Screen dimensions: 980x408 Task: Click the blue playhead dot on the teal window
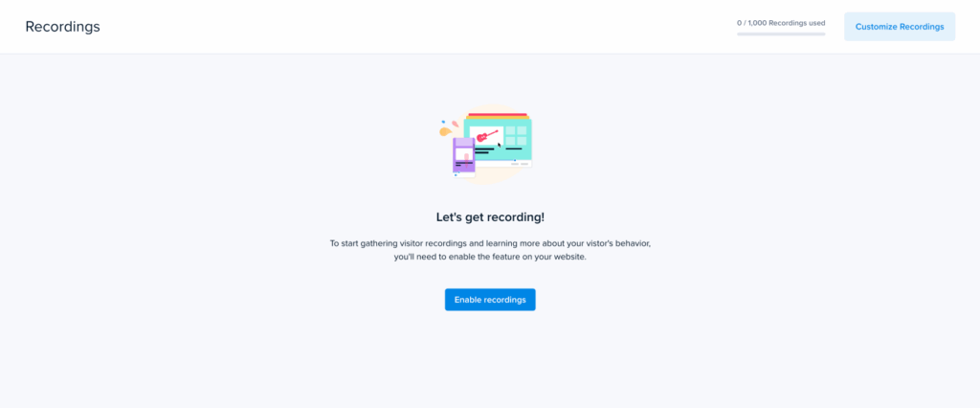pos(515,160)
